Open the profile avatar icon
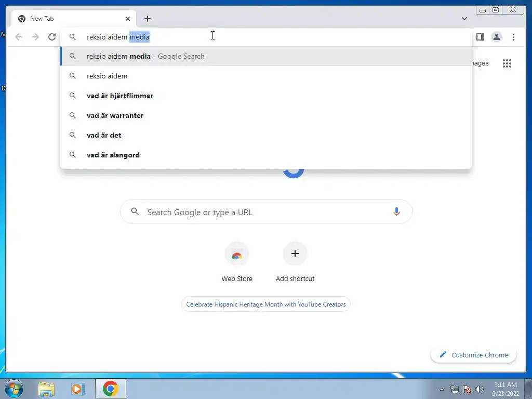 coord(496,37)
